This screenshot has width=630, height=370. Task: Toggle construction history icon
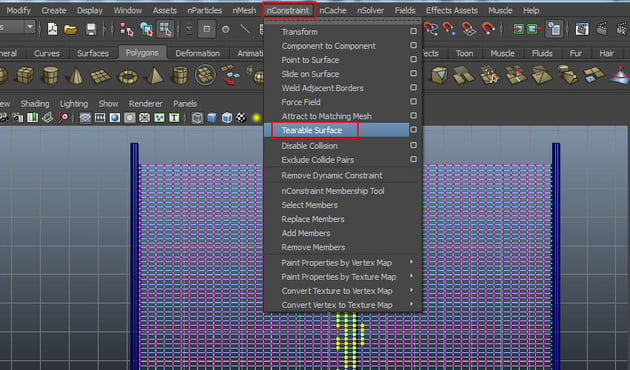coord(554,29)
